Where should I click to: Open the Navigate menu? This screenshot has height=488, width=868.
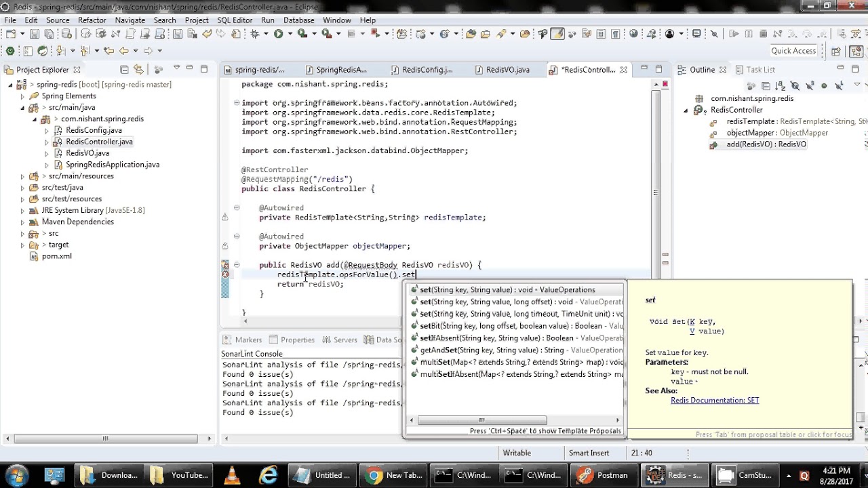(x=130, y=20)
